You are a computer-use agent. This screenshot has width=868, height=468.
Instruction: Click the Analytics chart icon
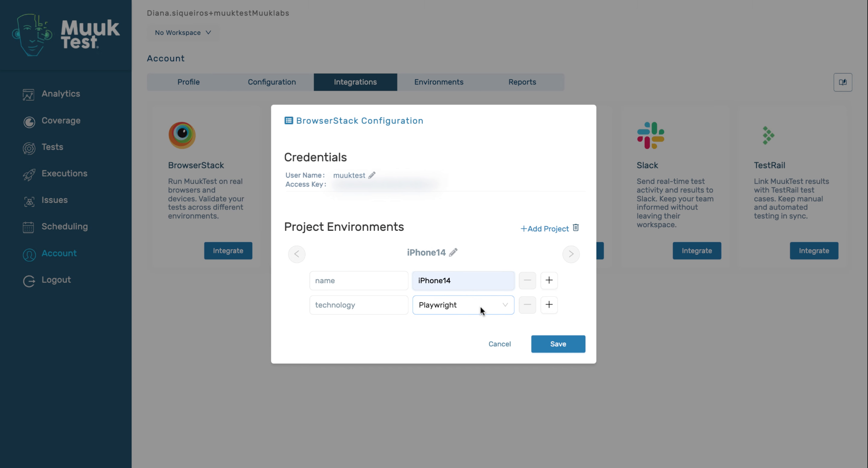[28, 95]
